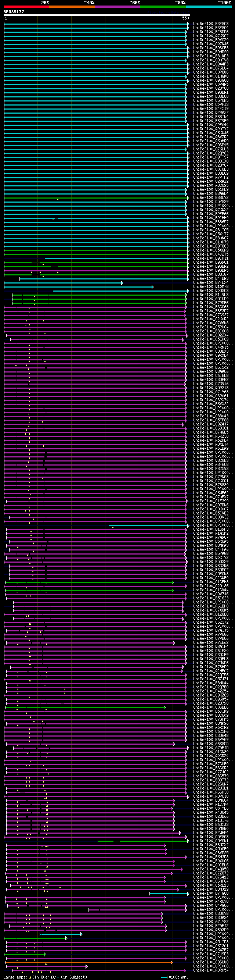Screen dimensions: 235x980
Task: Click label UniRef100_Q9ATV8
Action: click(211, 60)
